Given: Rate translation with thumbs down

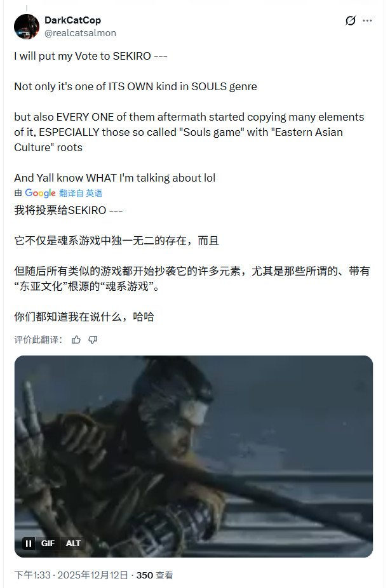Looking at the screenshot, I should click(x=93, y=340).
